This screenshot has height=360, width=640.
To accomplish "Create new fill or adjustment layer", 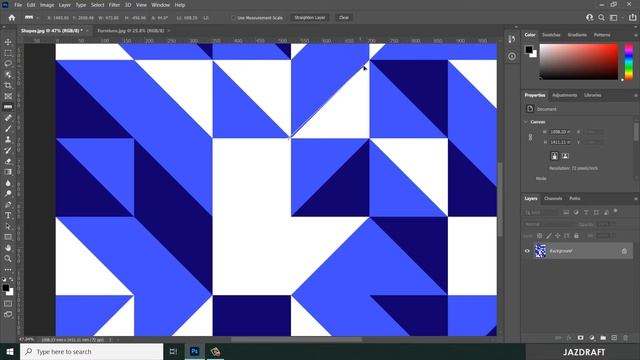I will (592, 338).
